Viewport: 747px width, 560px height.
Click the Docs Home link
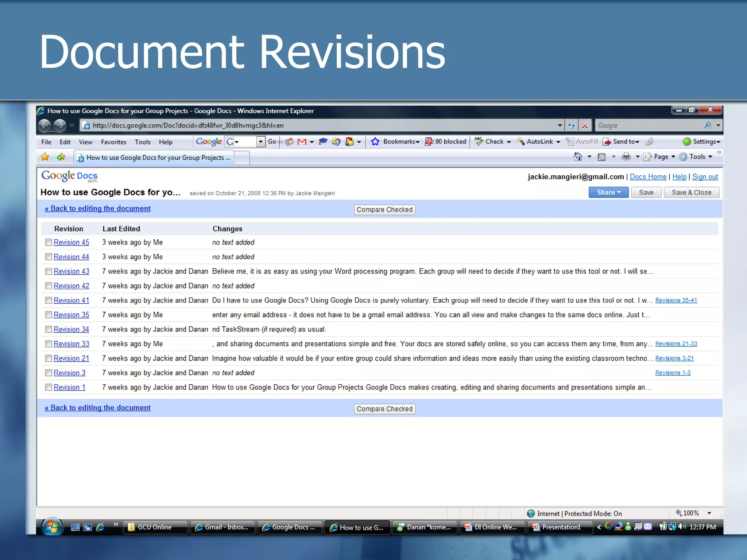click(648, 177)
